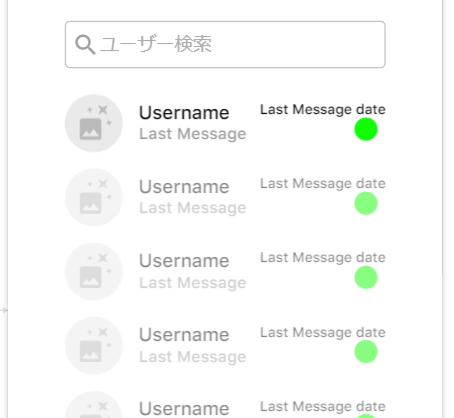This screenshot has width=454, height=418.
Task: Open the partially visible fifth avatar
Action: point(94,405)
